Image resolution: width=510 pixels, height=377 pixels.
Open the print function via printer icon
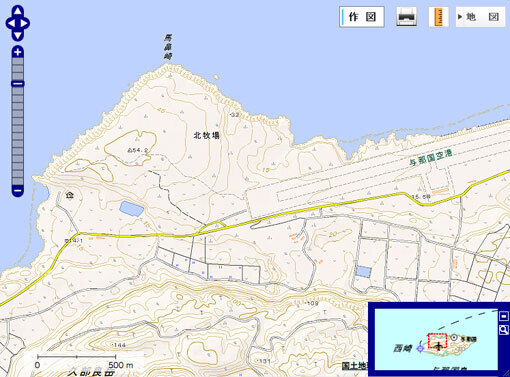tap(406, 17)
